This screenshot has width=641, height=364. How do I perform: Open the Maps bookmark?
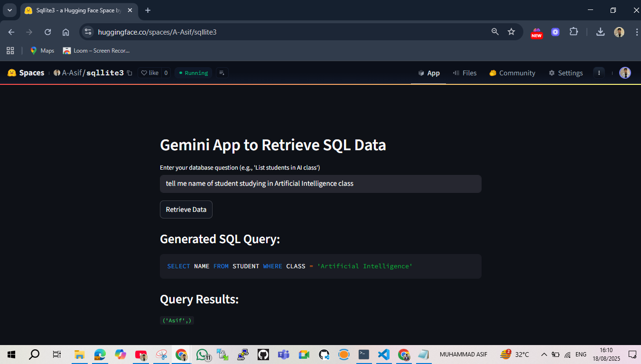(x=42, y=51)
